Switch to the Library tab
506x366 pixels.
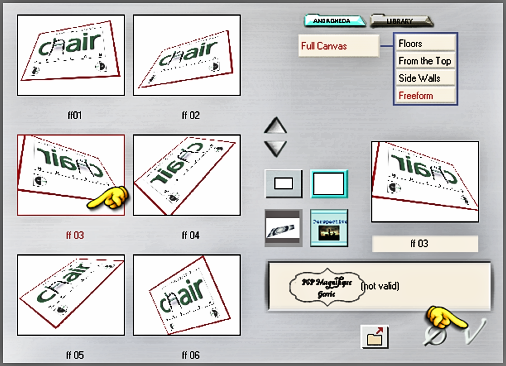pyautogui.click(x=401, y=21)
